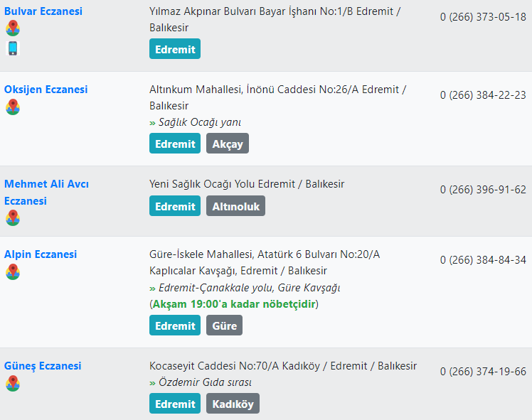Open Güneş Eczanesi pharmacy link
This screenshot has height=420, width=532.
[43, 366]
